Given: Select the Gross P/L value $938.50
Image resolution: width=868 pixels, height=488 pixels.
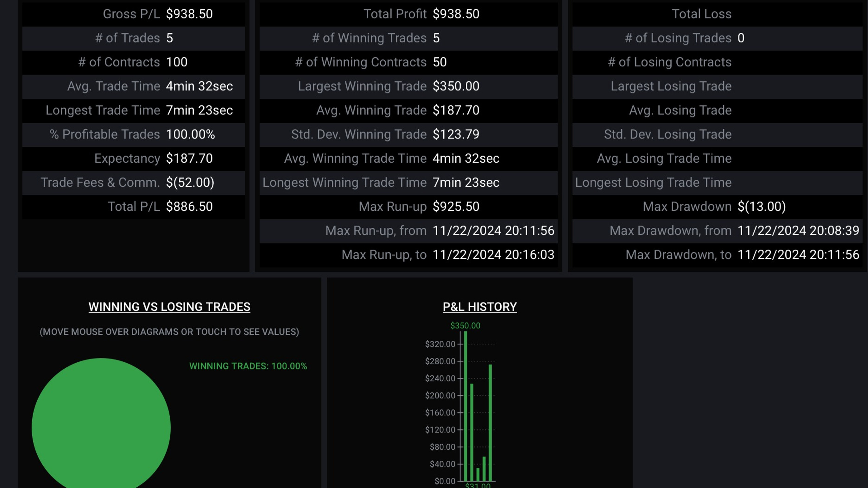Looking at the screenshot, I should pos(189,14).
